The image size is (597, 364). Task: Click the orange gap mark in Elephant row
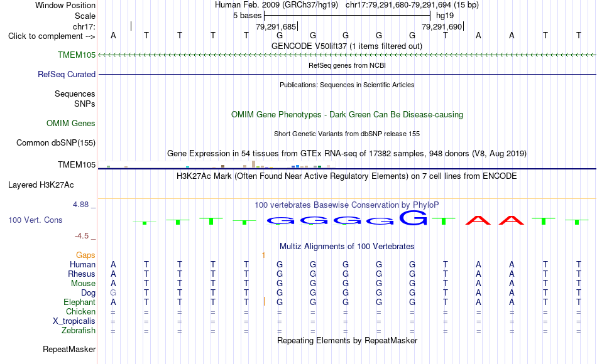tap(264, 302)
